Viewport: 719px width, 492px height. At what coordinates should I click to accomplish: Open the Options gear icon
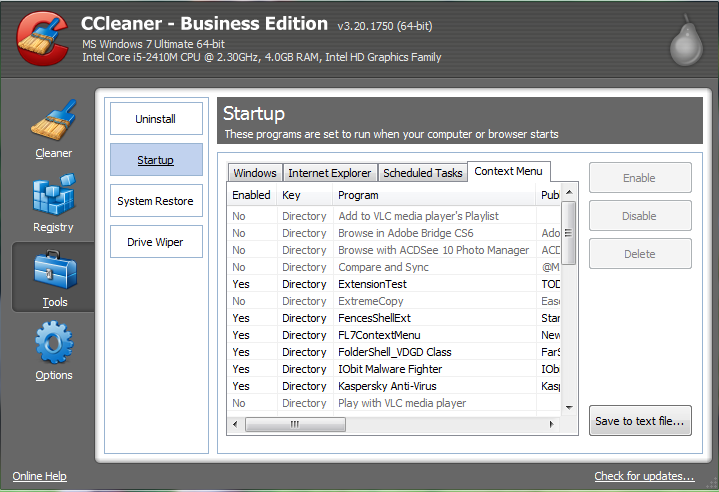(54, 343)
